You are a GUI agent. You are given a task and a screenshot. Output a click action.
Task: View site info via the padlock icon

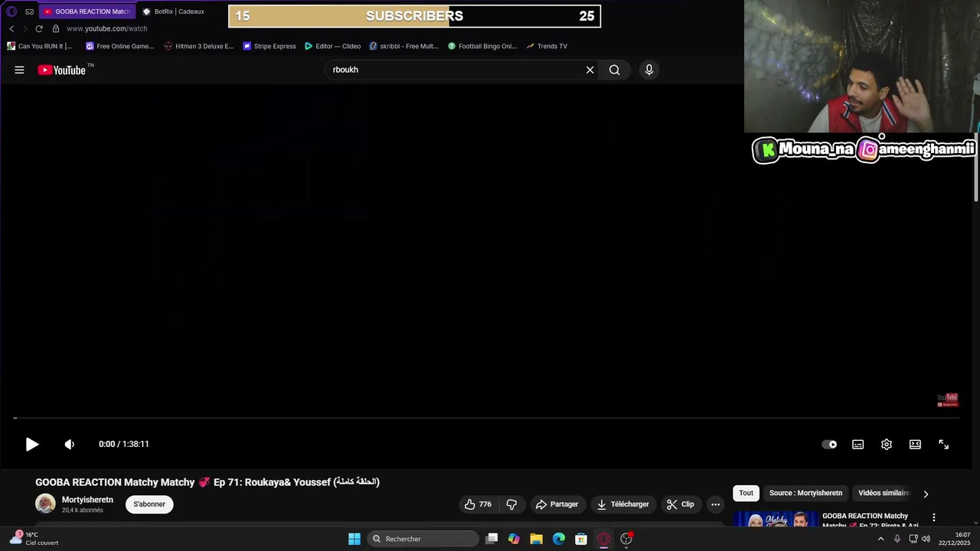pyautogui.click(x=56, y=28)
